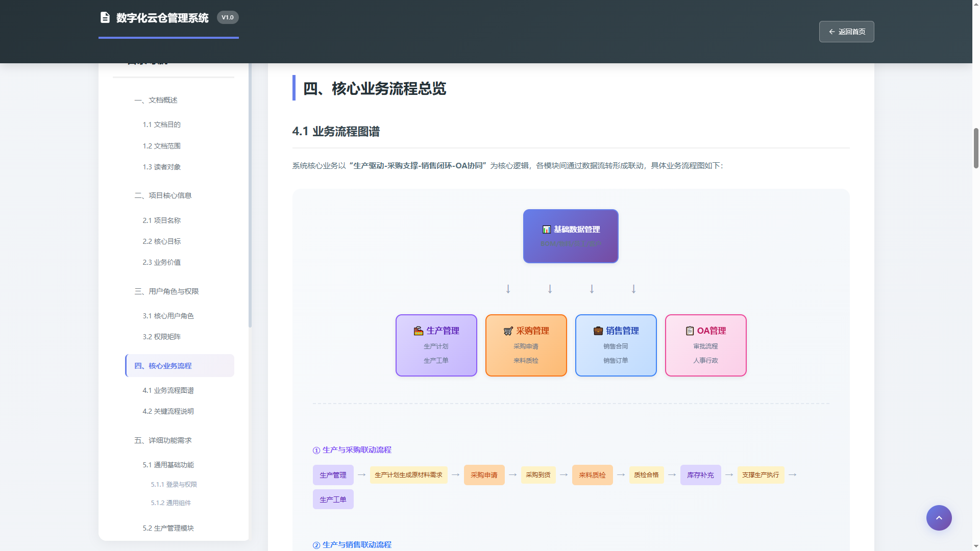
Task: Click the left arrow icon in 返回首页
Action: (831, 32)
